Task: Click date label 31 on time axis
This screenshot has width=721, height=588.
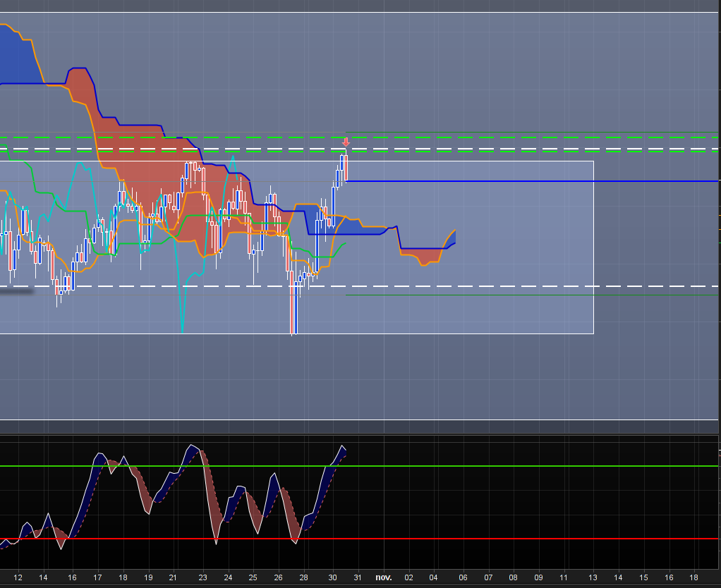Action: click(357, 577)
